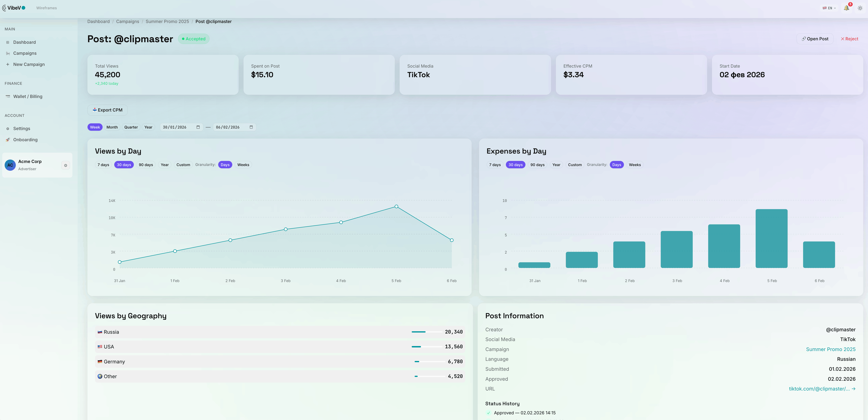The height and width of the screenshot is (420, 868).
Task: Click the gear icon next to Acme Corp
Action: (x=66, y=165)
